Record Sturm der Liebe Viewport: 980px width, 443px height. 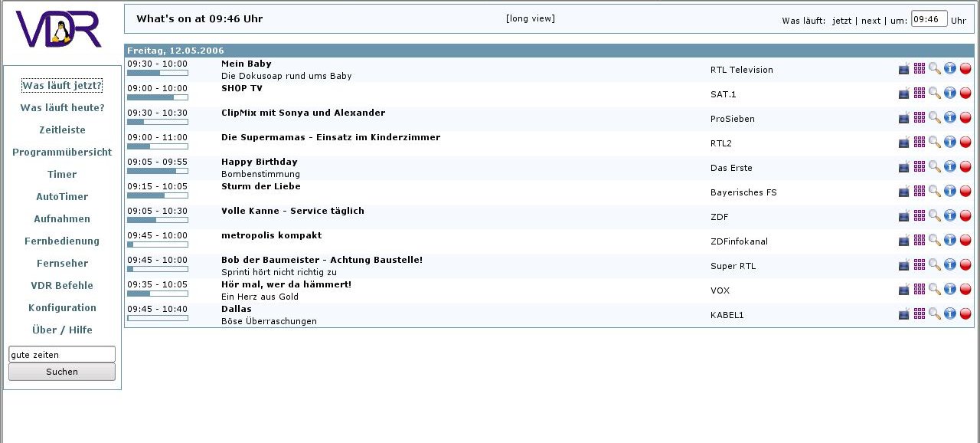965,192
